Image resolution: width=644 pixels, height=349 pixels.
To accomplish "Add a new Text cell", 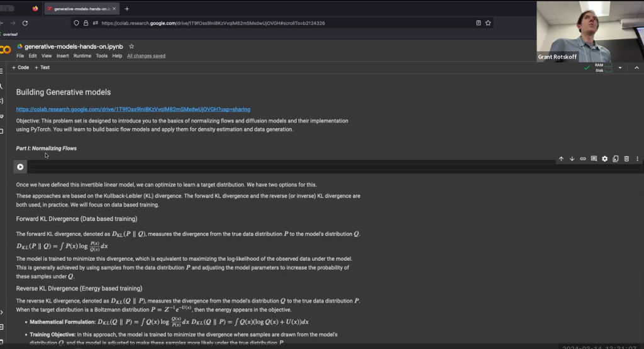I will [x=42, y=67].
